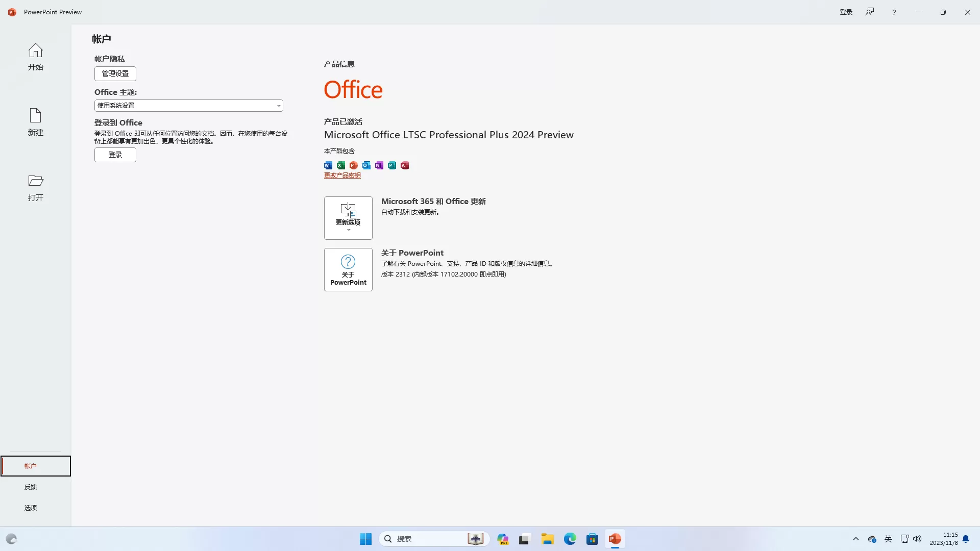Screen dimensions: 980x551
Task: Open the hidden icons tray arrow
Action: coord(856,539)
